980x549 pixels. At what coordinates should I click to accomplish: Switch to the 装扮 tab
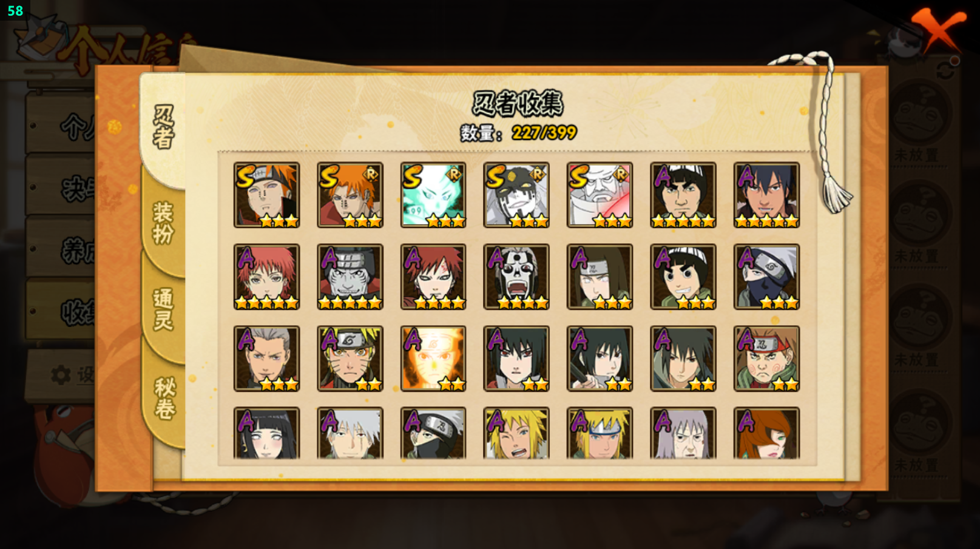pos(163,223)
